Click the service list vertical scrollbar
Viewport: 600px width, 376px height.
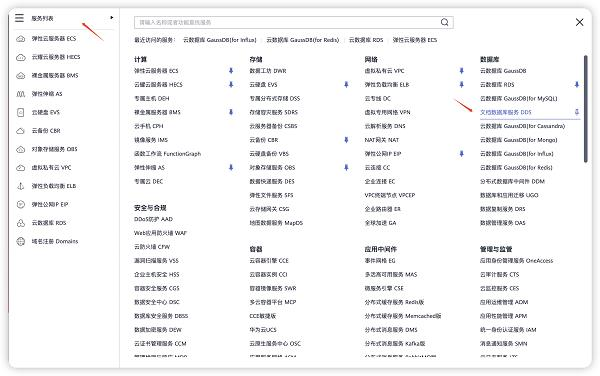(585, 109)
